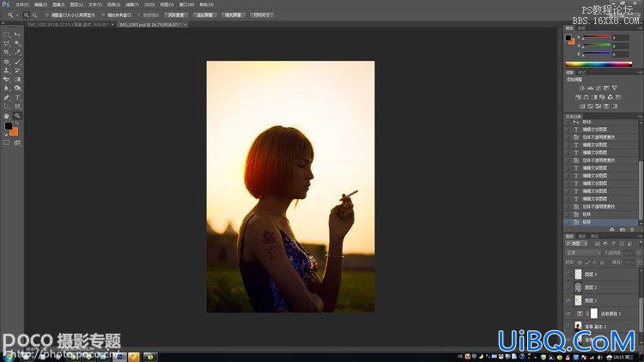Open the Image (图像) menu
Viewport: 644px width, 362px height.
pyautogui.click(x=58, y=4)
